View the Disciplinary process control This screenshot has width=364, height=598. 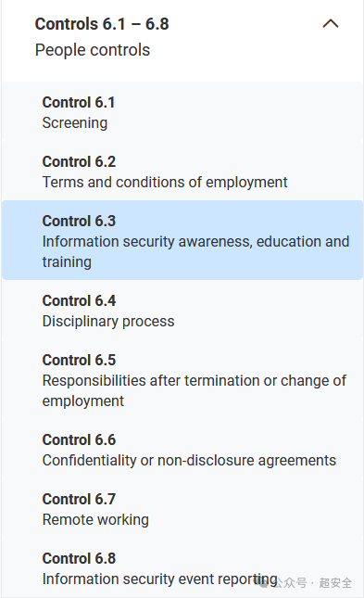[x=108, y=322]
